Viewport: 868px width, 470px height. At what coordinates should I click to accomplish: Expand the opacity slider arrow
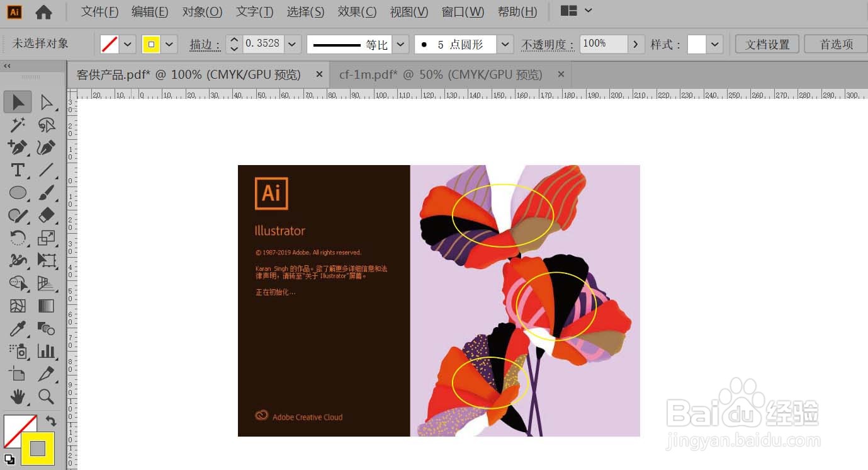click(636, 44)
